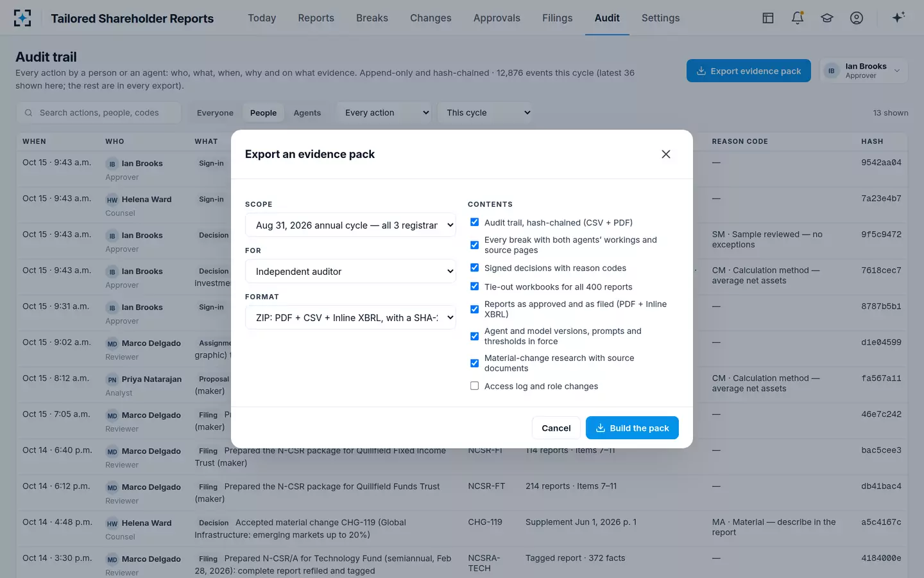The height and width of the screenshot is (578, 924).
Task: Expand the Ian Brooks Approver user switcher
Action: click(x=863, y=71)
